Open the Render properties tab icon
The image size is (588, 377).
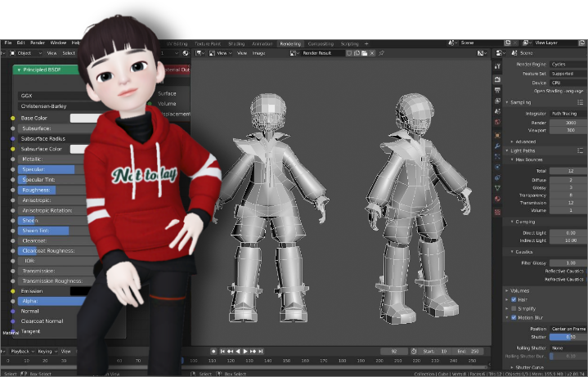(497, 79)
